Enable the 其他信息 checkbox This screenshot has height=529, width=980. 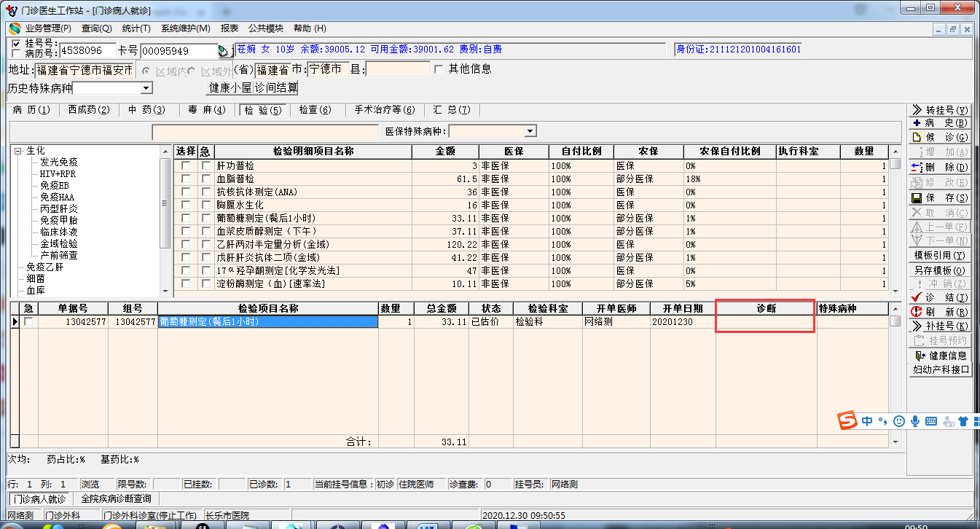[439, 69]
